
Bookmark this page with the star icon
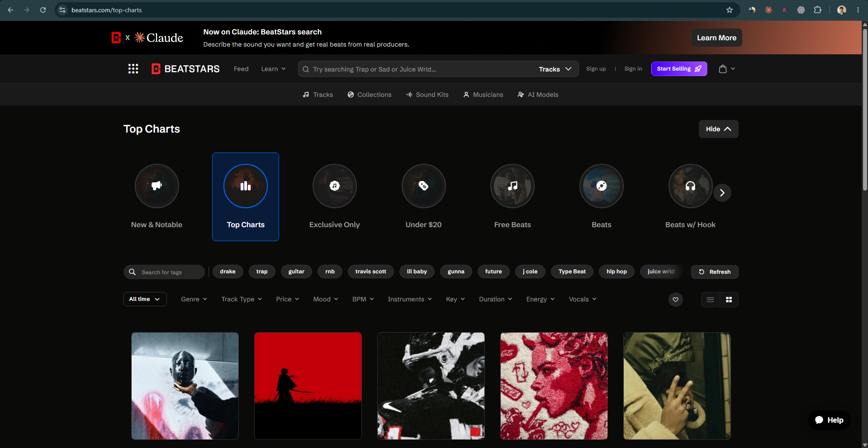(730, 10)
